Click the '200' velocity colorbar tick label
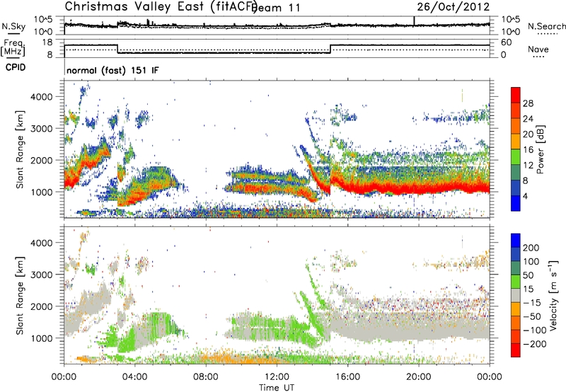566x392 pixels. (x=531, y=248)
